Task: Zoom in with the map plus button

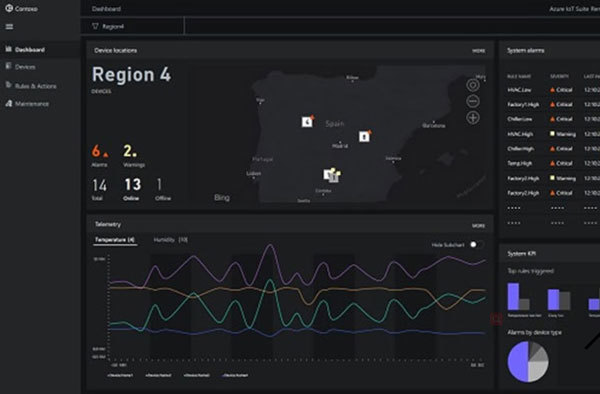Action: pos(473,117)
